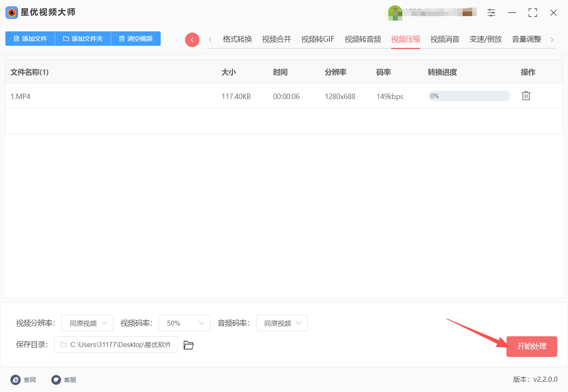
Task: Open the 视频消音 tab
Action: (444, 38)
